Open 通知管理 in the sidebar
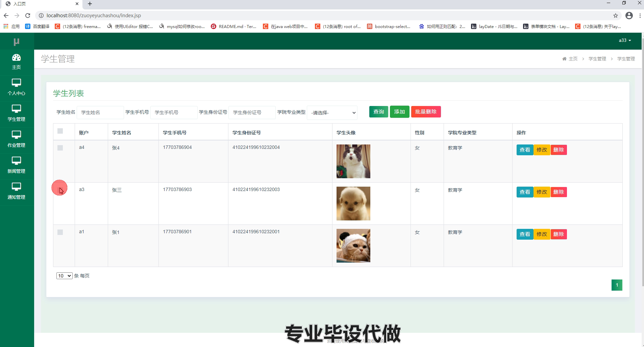This screenshot has width=644, height=347. point(16,191)
